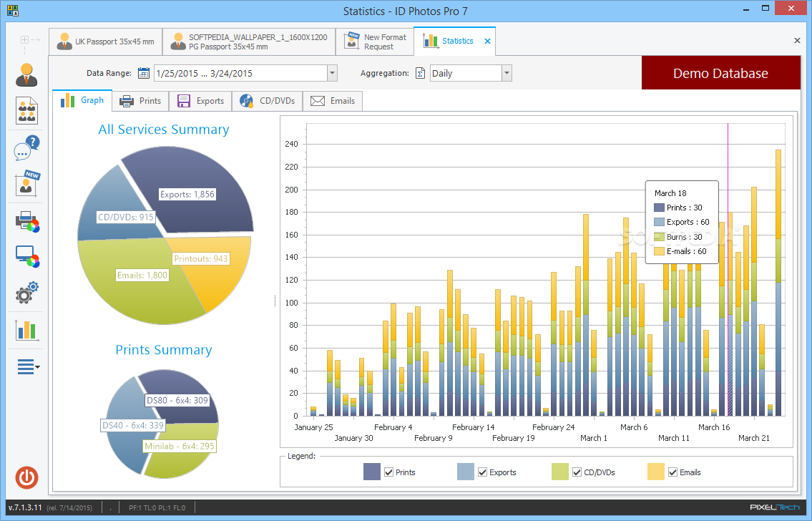Click the All Services Summary heading
This screenshot has width=812, height=521.
[164, 130]
